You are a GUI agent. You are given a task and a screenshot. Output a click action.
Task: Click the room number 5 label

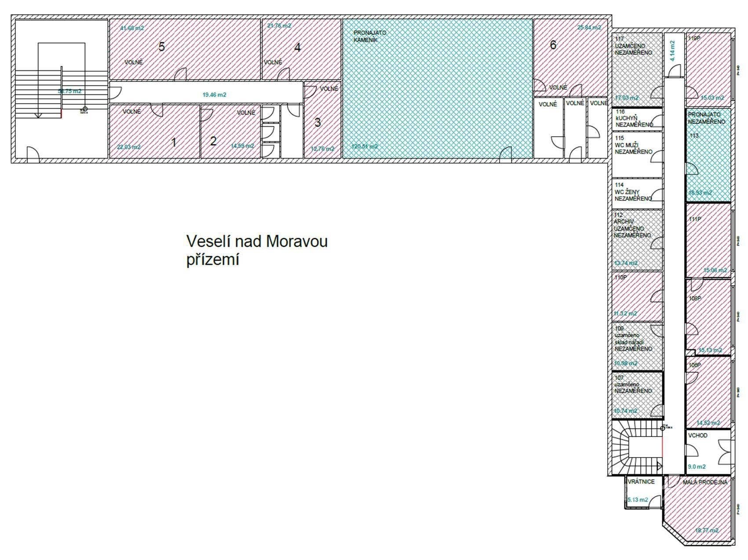tap(161, 47)
